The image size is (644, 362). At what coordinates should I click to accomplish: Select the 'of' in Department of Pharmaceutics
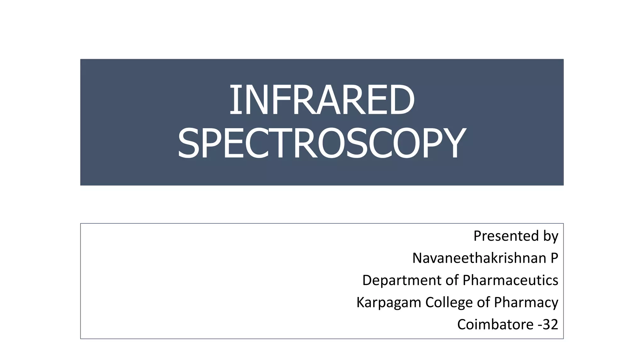(452, 280)
